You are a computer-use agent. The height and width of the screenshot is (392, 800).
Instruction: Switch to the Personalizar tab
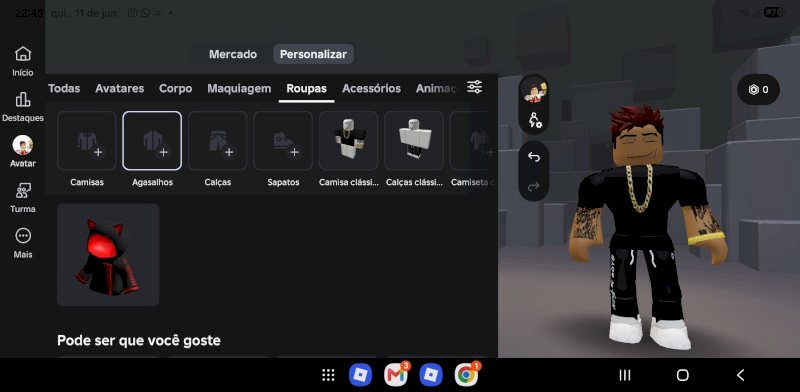[x=313, y=54]
